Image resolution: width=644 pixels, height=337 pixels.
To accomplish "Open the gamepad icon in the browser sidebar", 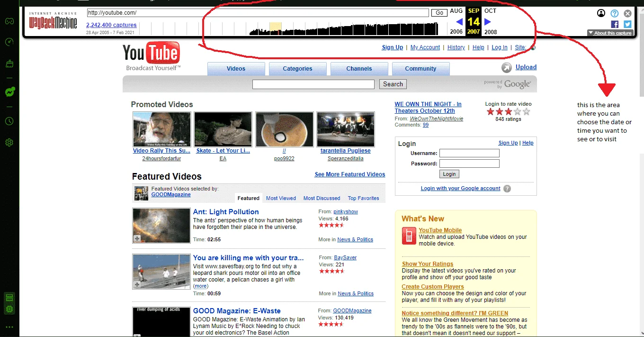I will (x=9, y=21).
